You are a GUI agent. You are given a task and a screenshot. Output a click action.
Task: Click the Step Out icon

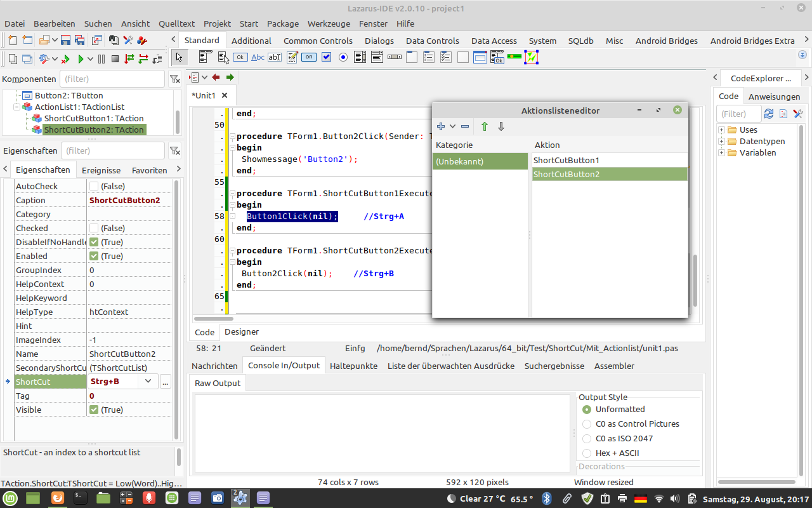[157, 59]
